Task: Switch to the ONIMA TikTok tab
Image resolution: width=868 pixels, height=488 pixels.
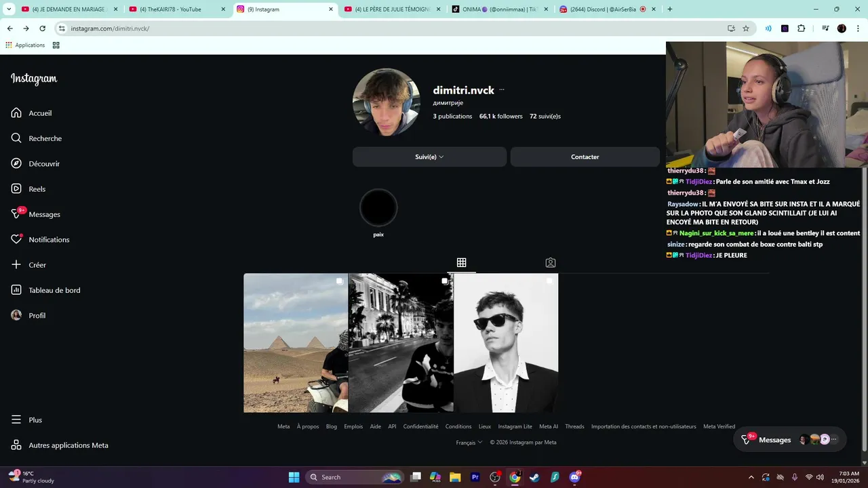Action: click(500, 9)
